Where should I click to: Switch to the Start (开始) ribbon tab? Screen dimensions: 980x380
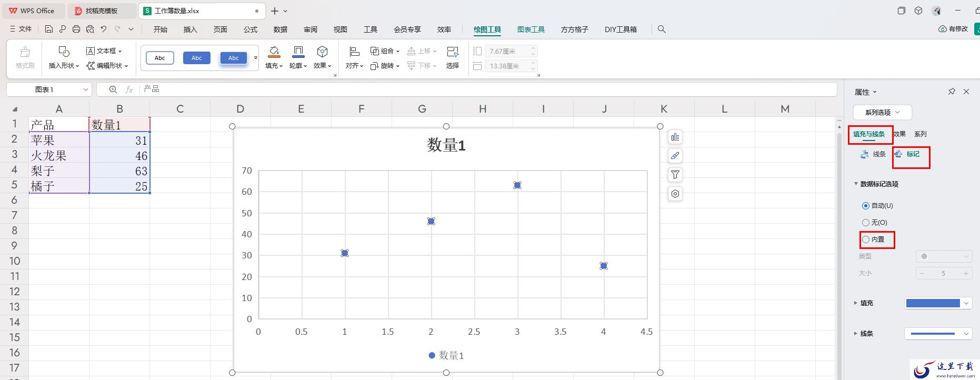pyautogui.click(x=161, y=29)
